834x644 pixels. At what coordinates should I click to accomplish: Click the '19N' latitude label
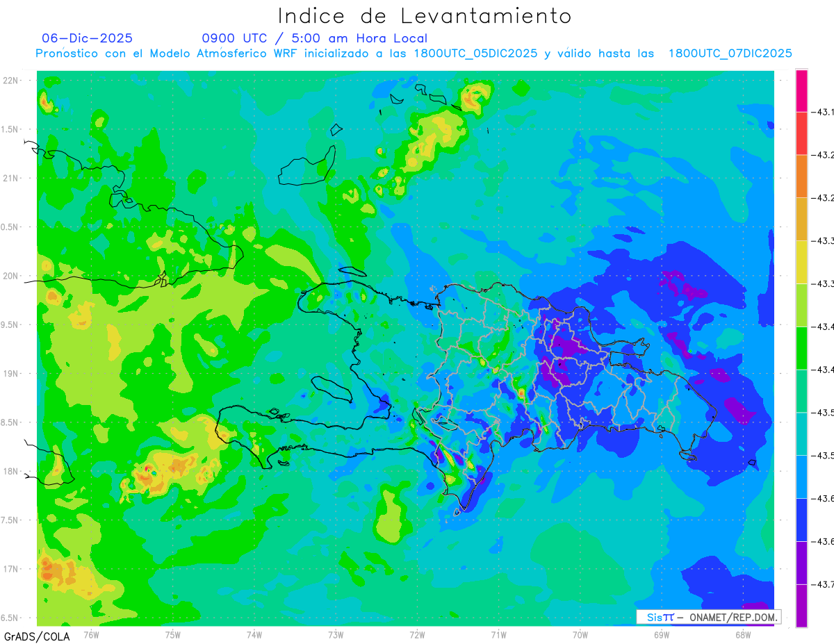pos(11,374)
